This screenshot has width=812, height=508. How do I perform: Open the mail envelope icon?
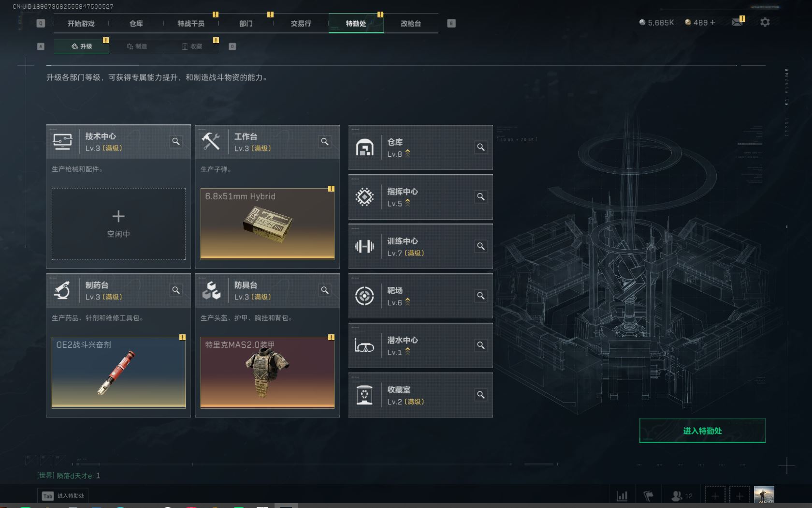pos(737,22)
